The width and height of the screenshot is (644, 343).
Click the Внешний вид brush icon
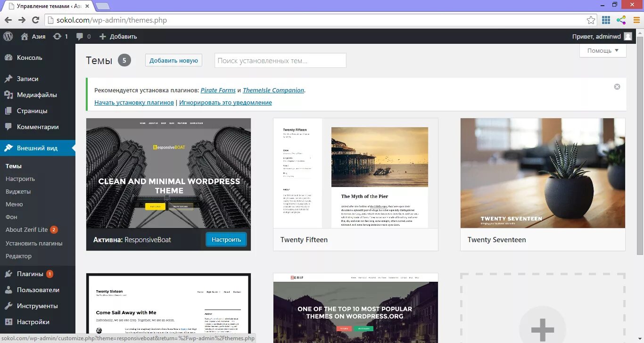pyautogui.click(x=8, y=148)
